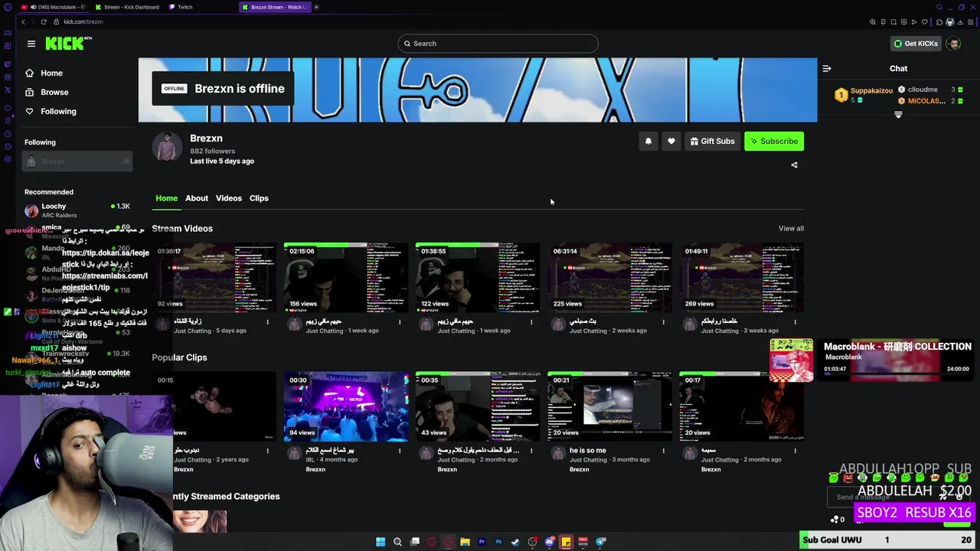
Task: Click the kick.com/brezxn address bar
Action: click(83, 21)
